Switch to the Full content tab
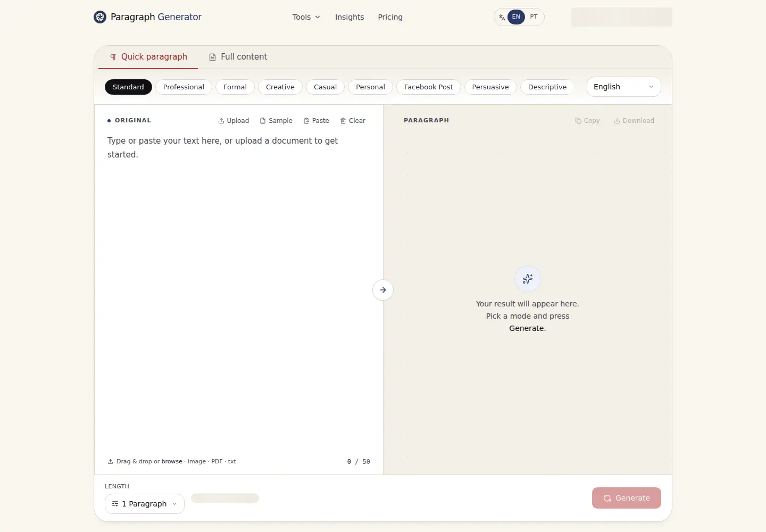Viewport: 766px width, 532px height. tap(238, 57)
